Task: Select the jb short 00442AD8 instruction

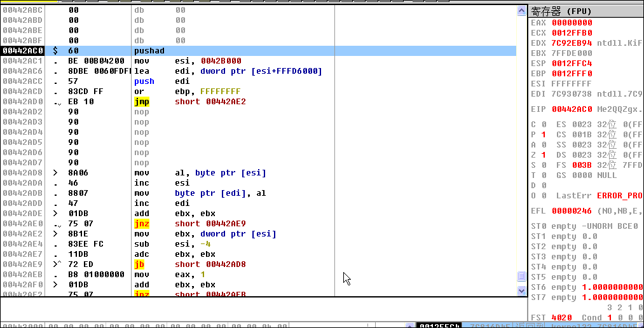Action: (x=189, y=264)
